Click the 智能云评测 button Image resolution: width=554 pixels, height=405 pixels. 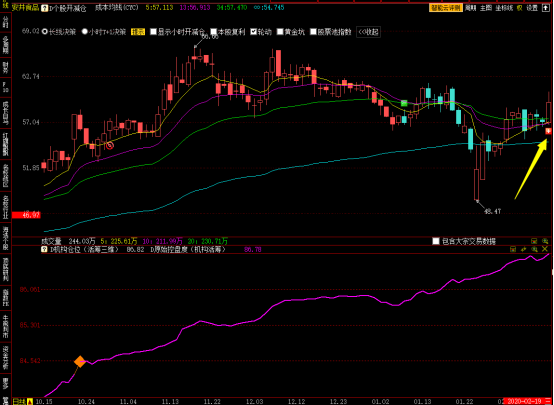(446, 8)
